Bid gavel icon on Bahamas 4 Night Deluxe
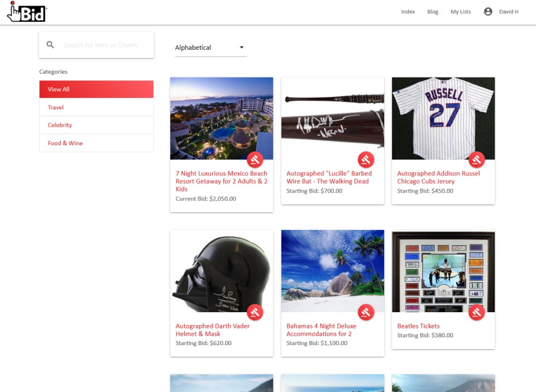The width and height of the screenshot is (536, 392). point(366,312)
